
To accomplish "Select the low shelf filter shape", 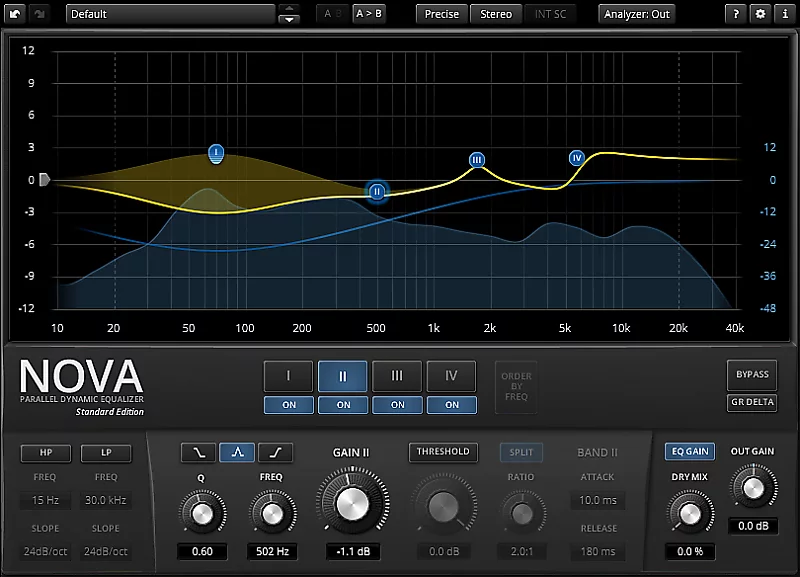I will pos(198,453).
